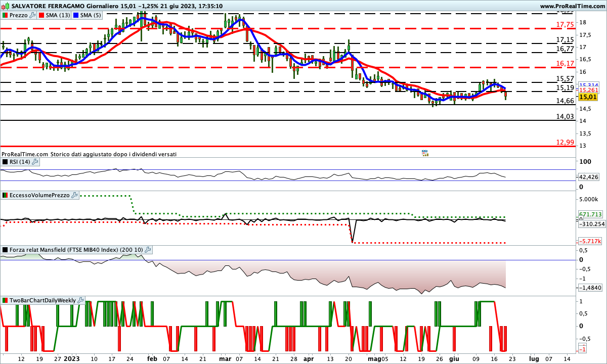Click the lug month label on time axis
607x364 pixels.
coord(534,358)
